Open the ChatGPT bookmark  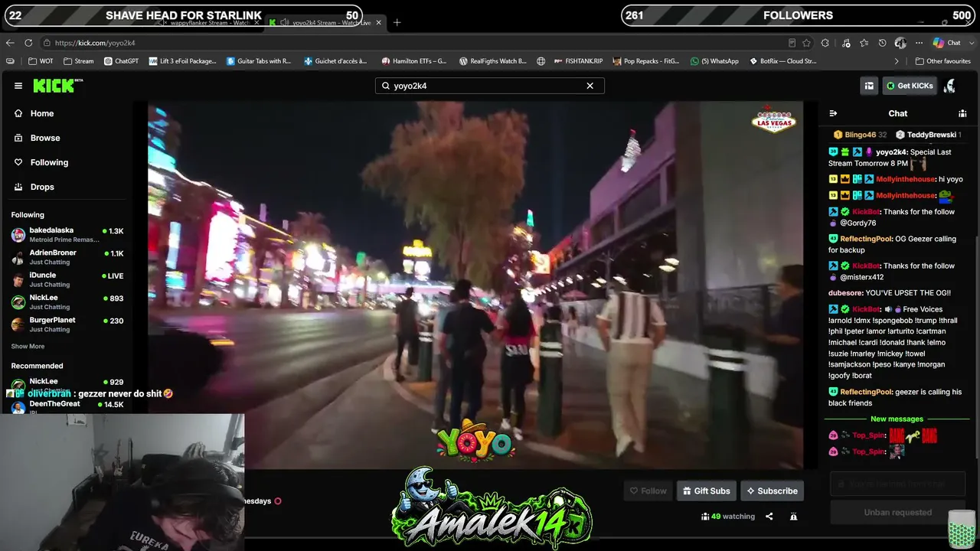[x=121, y=61]
